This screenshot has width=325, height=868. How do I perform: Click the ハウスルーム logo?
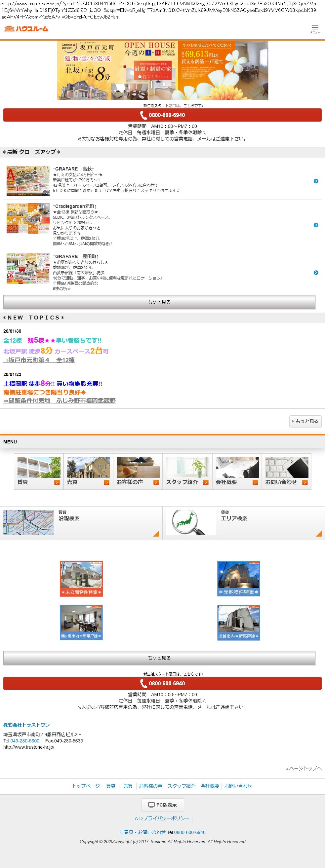pos(26,29)
